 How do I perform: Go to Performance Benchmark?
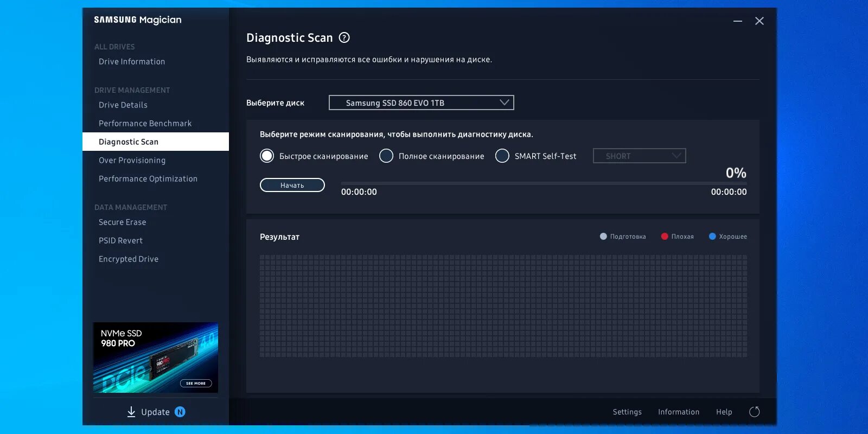coord(145,123)
